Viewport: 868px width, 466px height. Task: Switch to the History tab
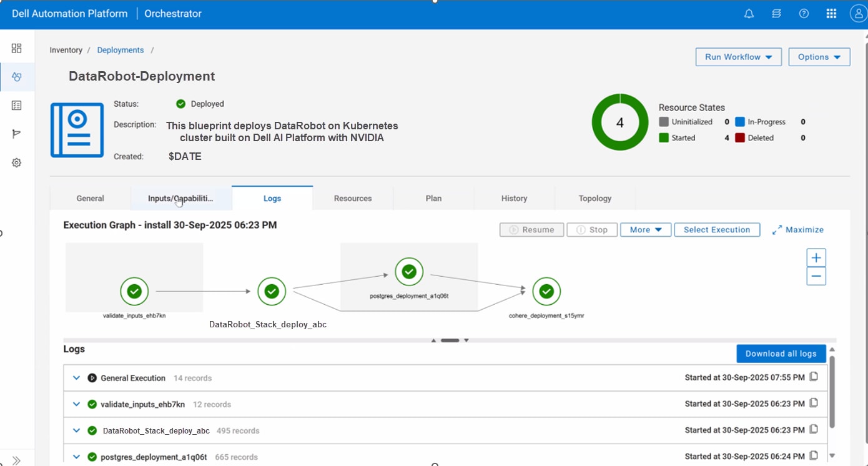(x=514, y=198)
